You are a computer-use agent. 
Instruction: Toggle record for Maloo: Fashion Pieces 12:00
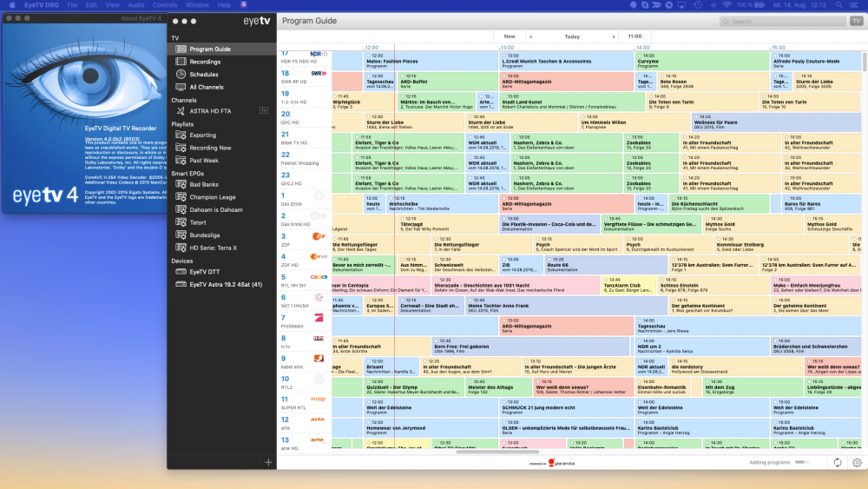[x=368, y=56]
